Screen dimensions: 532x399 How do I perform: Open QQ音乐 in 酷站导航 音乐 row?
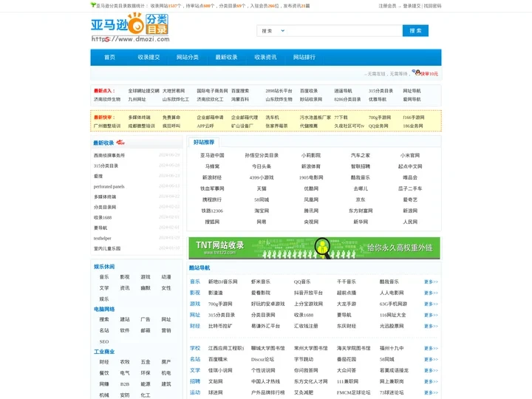coord(302,282)
